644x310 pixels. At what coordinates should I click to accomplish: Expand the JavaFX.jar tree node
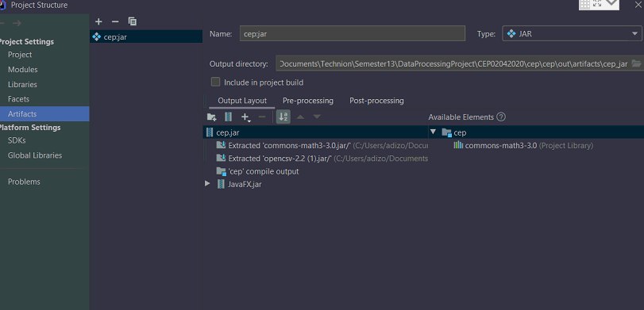tap(207, 184)
